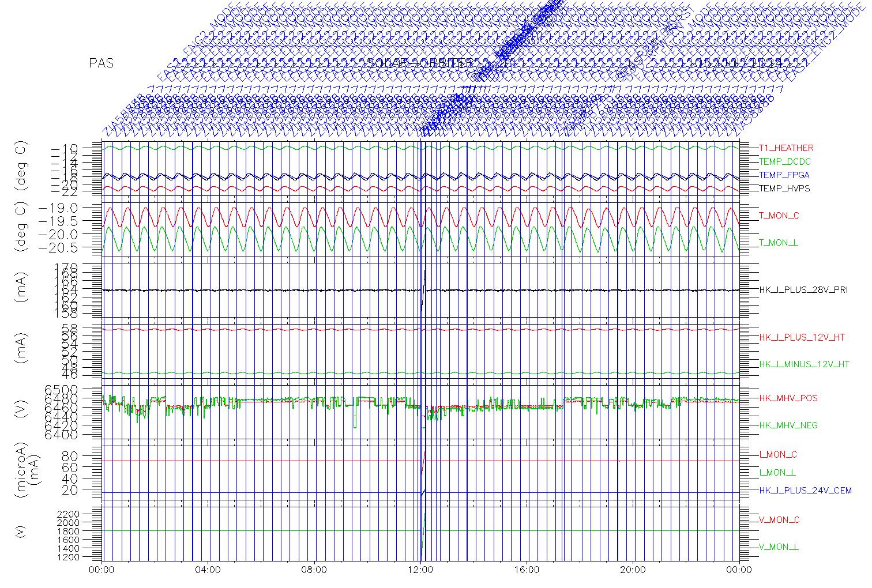This screenshot has height=588, width=872.
Task: Click the 16:00 time axis tick label
Action: click(527, 570)
